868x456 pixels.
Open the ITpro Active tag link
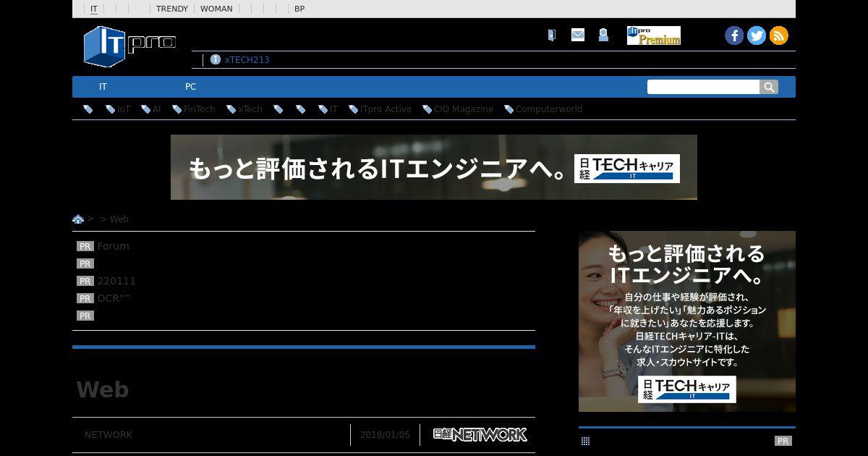386,109
